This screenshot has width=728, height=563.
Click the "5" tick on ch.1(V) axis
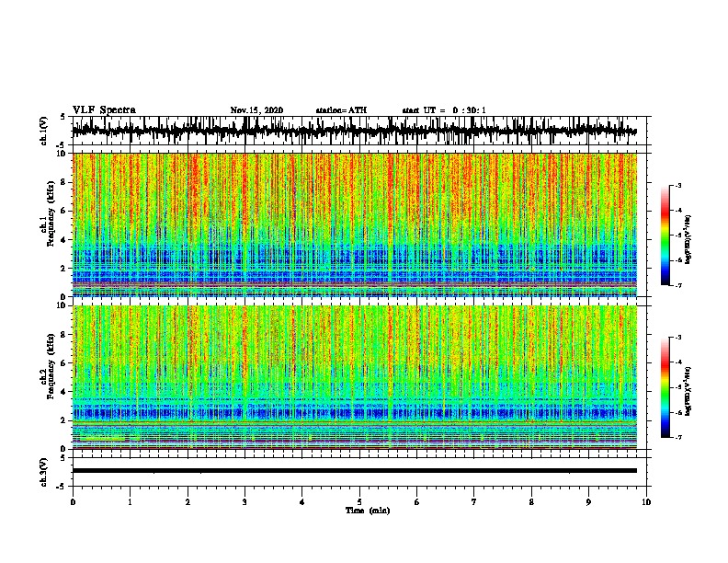point(64,117)
